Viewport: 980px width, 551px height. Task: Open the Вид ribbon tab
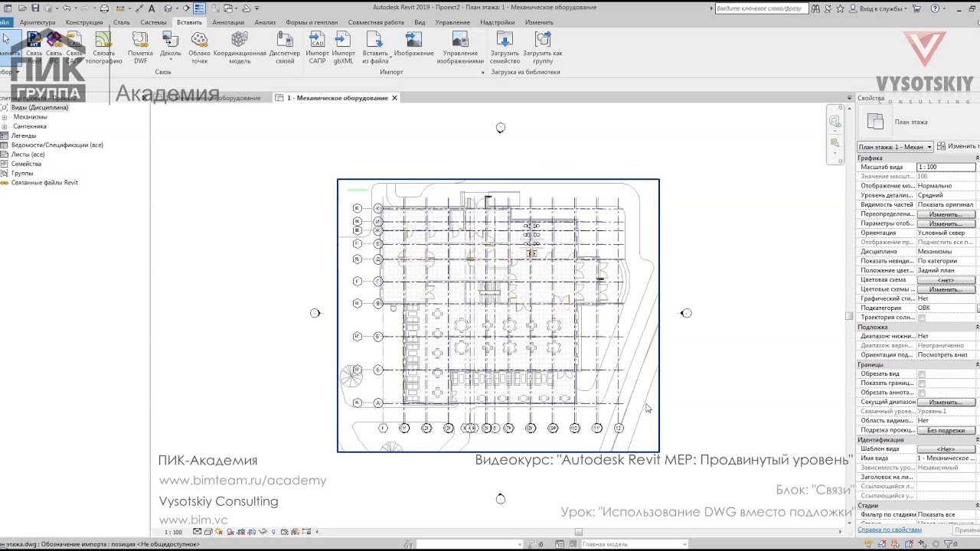point(420,22)
